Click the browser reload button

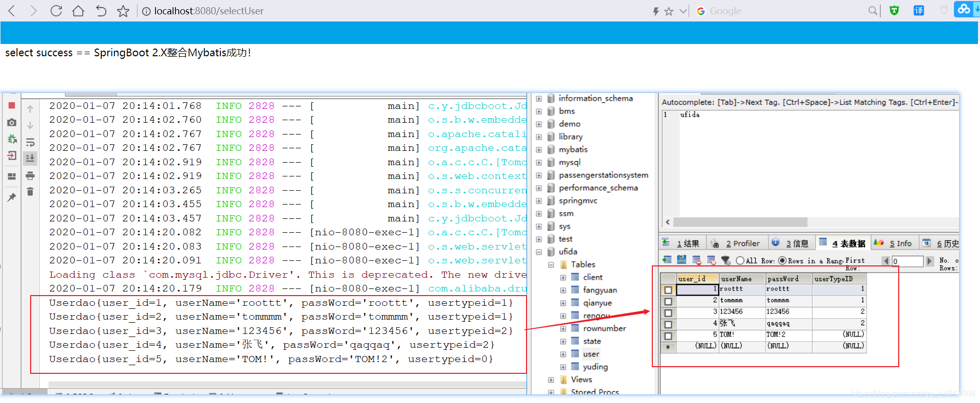point(56,11)
